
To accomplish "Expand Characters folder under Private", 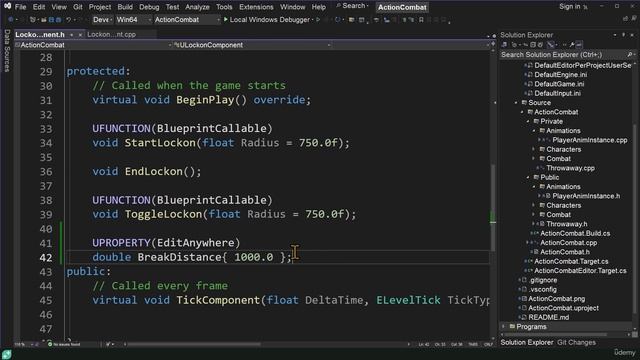I will [x=534, y=149].
